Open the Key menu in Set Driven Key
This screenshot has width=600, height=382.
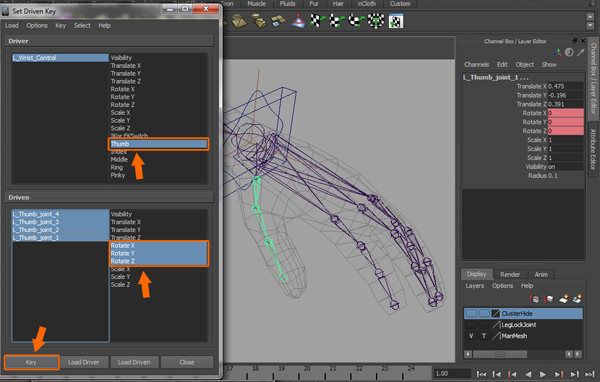pos(60,26)
